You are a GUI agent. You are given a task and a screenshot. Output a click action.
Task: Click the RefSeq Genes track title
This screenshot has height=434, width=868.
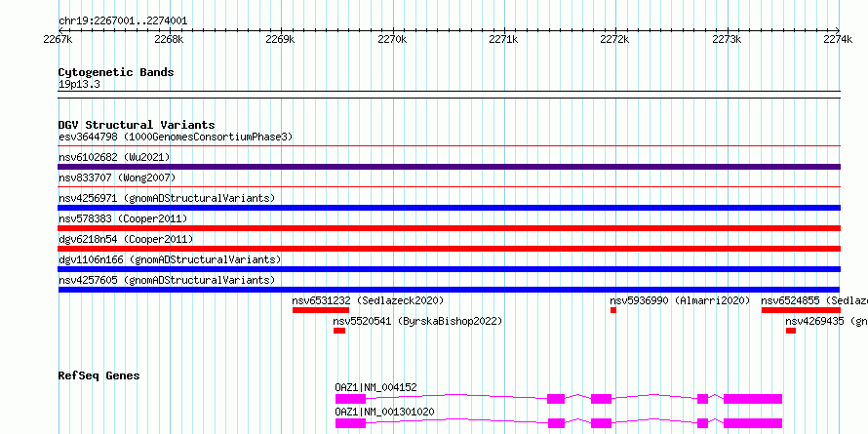tap(99, 375)
